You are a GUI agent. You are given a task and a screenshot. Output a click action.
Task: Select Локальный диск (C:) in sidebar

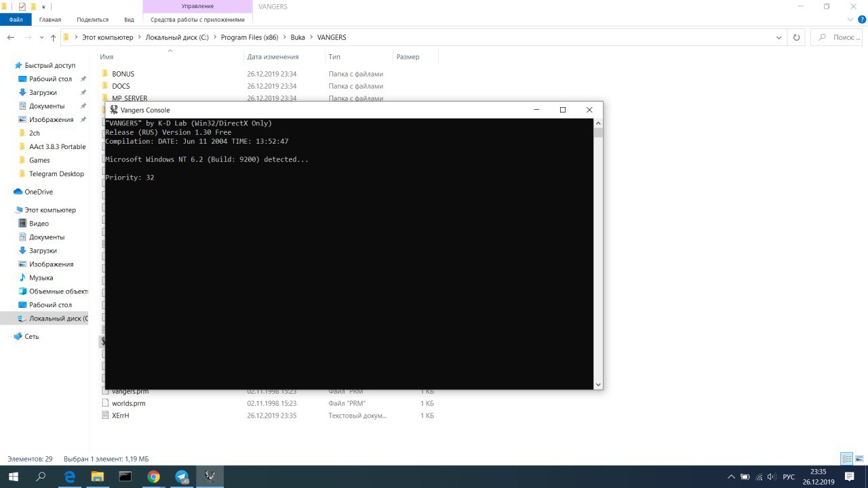point(58,319)
